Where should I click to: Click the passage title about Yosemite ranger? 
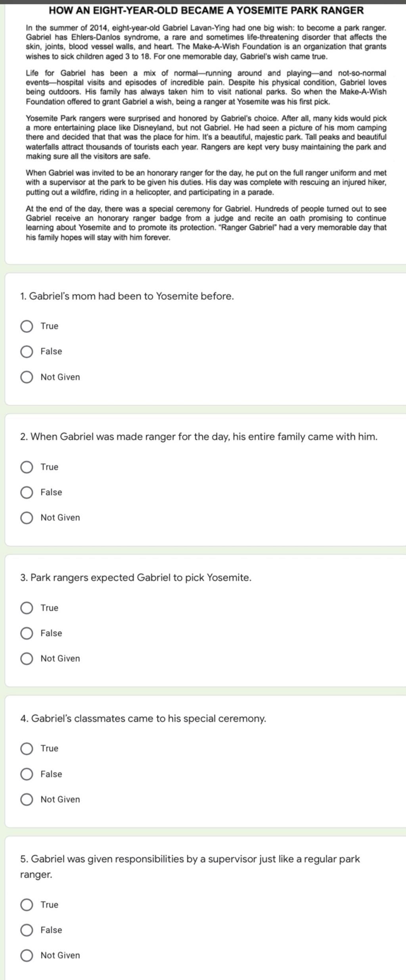206,11
